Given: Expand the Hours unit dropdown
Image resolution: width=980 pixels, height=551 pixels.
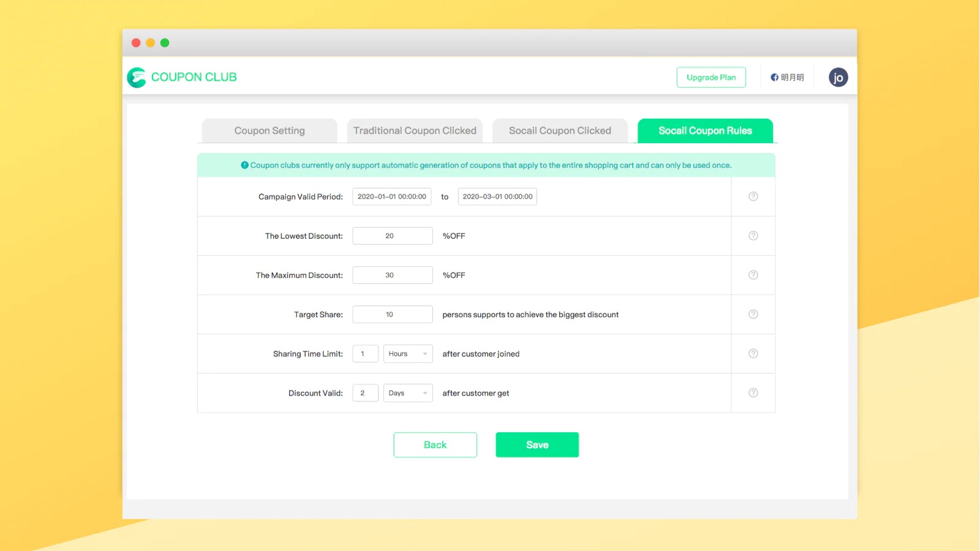Looking at the screenshot, I should coord(408,354).
